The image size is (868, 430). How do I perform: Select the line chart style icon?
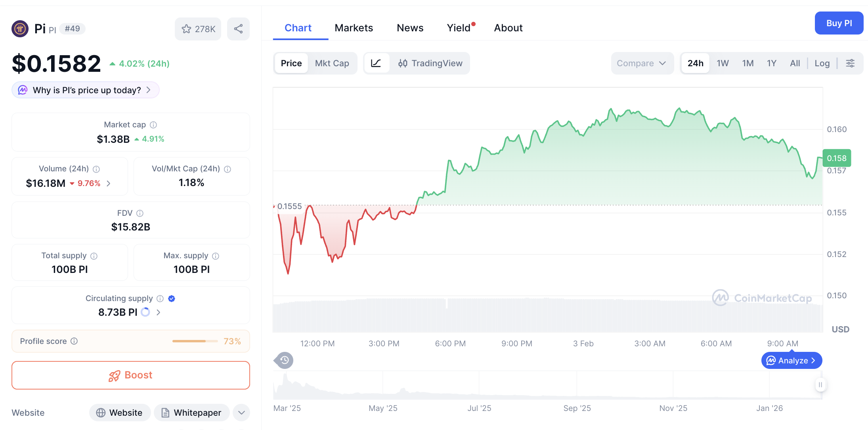(x=377, y=63)
